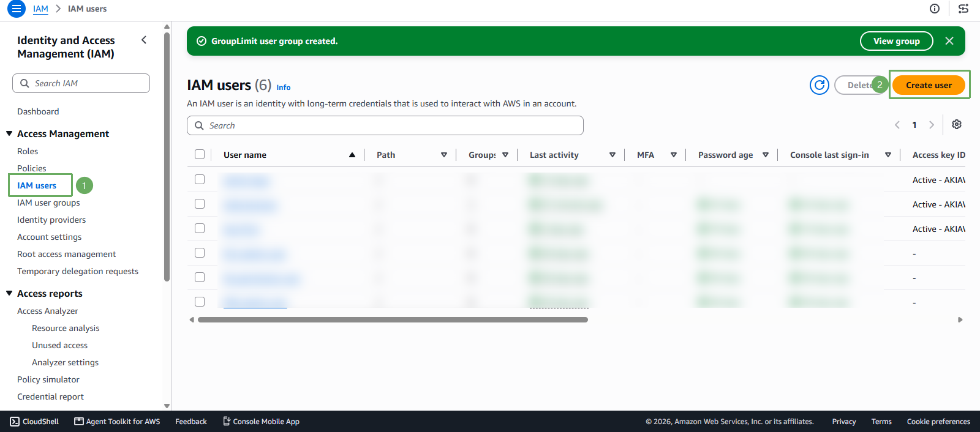Viewport: 980px width, 432px height.
Task: Click the User name column header
Action: [x=245, y=155]
